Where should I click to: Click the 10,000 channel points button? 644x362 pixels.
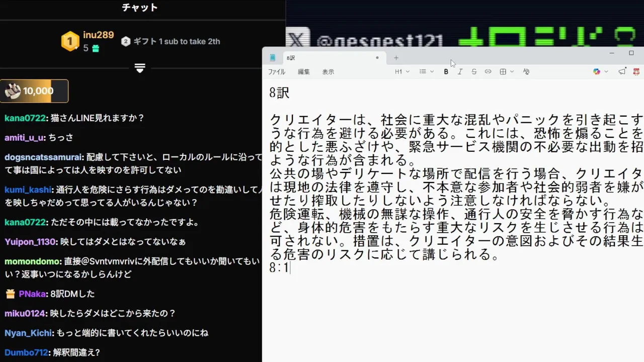(34, 91)
